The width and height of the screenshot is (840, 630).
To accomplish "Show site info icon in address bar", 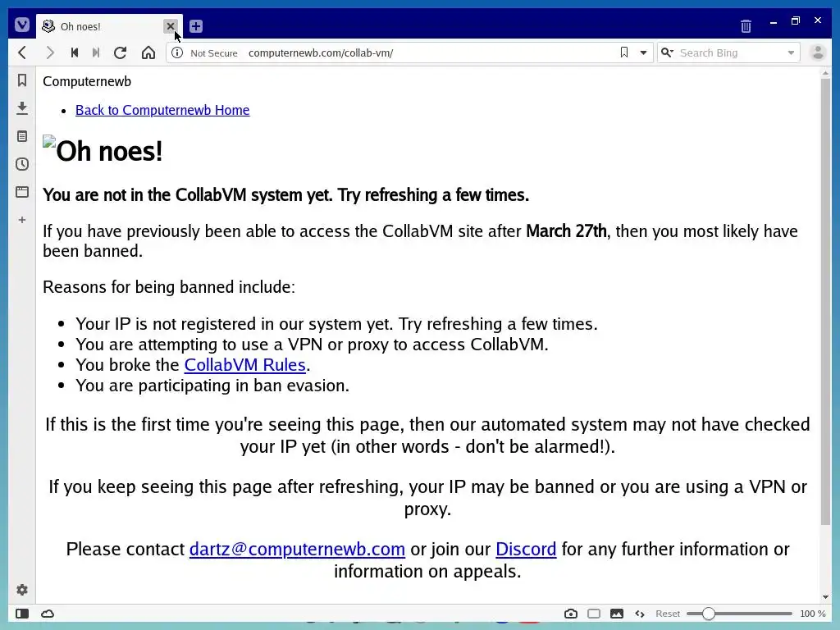I will (x=177, y=52).
